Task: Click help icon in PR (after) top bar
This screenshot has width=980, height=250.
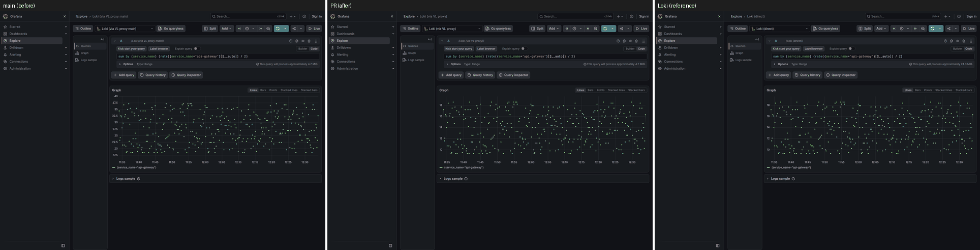Action: click(631, 16)
